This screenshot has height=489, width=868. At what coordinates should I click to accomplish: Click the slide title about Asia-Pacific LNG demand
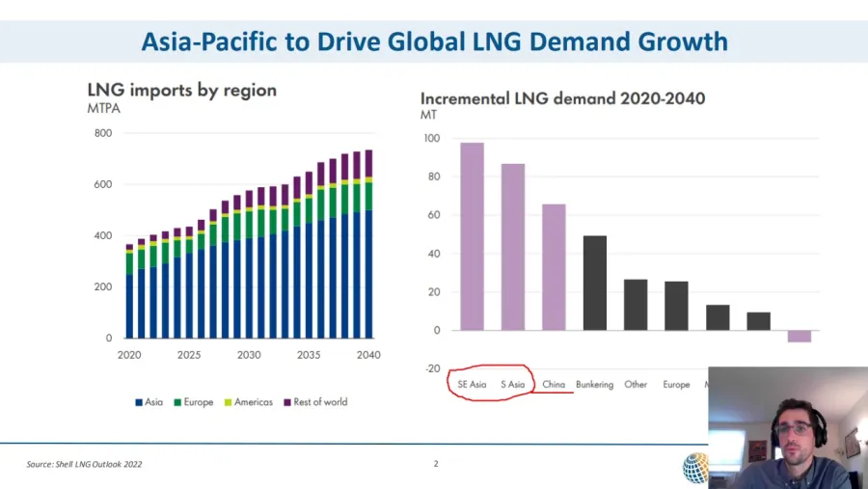434,41
